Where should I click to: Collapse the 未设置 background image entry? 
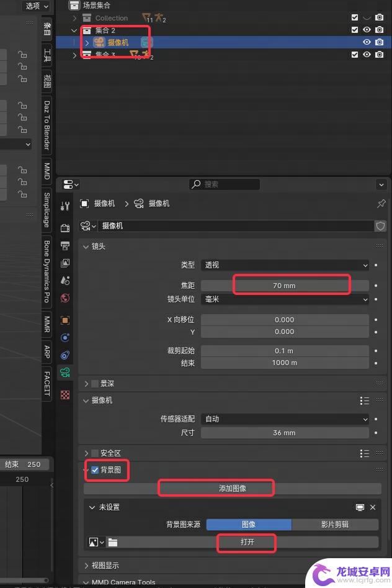92,507
